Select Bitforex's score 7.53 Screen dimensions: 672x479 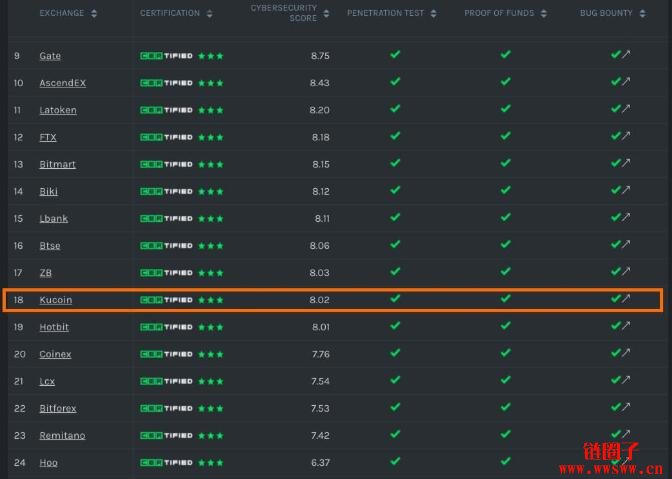(x=320, y=409)
